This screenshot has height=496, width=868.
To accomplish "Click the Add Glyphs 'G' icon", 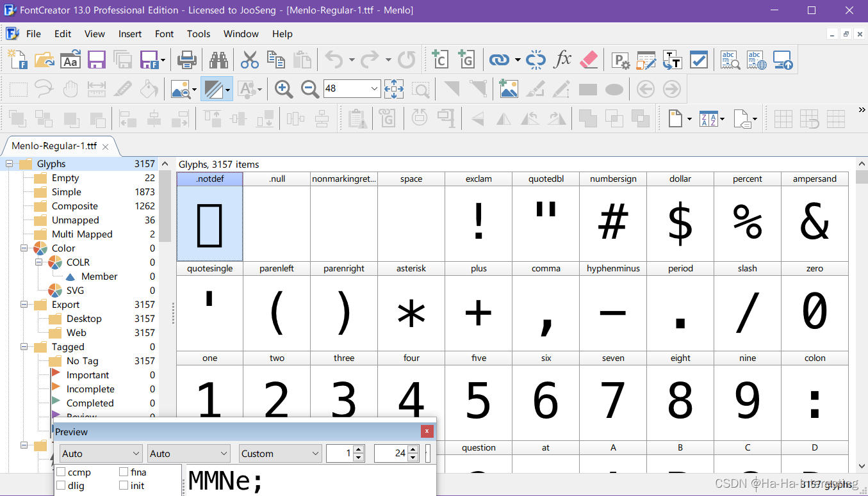I will 466,60.
